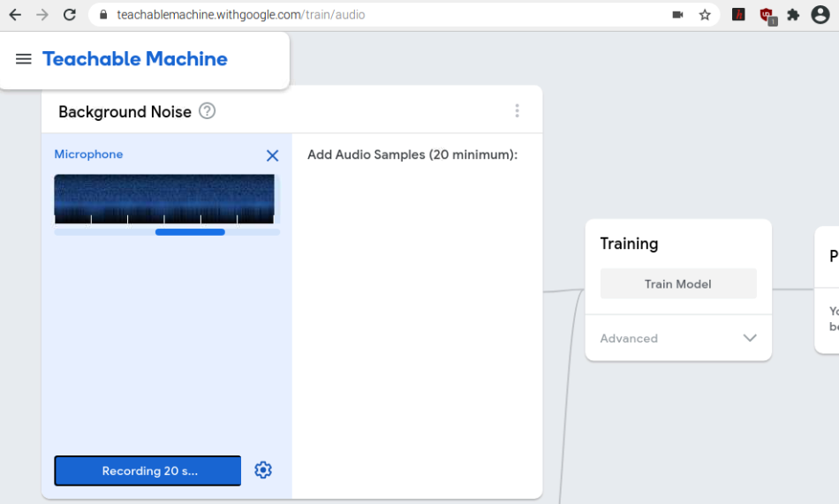
Task: Click the browser forward arrow
Action: pyautogui.click(x=42, y=14)
